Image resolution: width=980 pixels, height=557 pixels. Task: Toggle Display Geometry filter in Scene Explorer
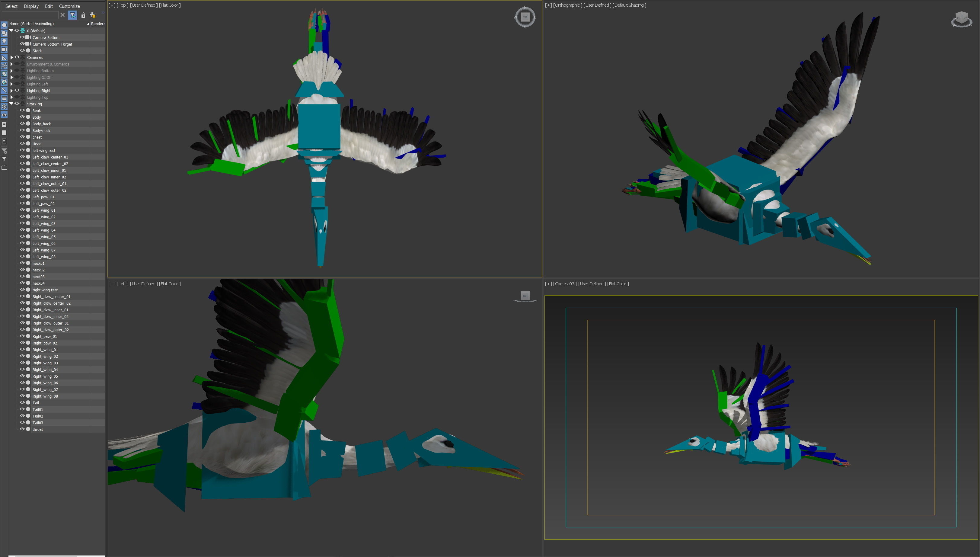point(4,25)
